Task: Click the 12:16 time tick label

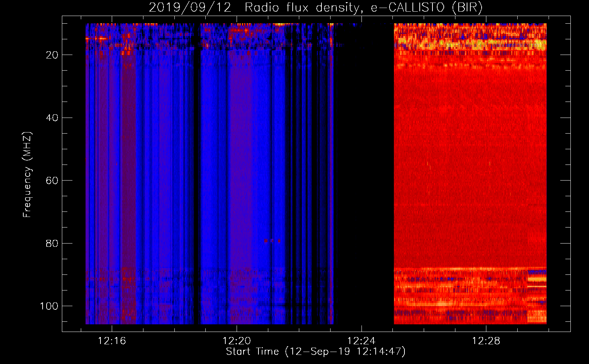Action: (112, 341)
